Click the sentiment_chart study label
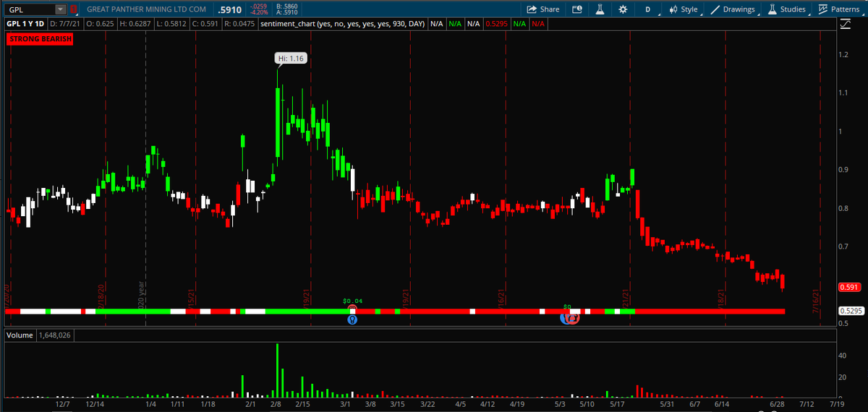 pyautogui.click(x=343, y=24)
